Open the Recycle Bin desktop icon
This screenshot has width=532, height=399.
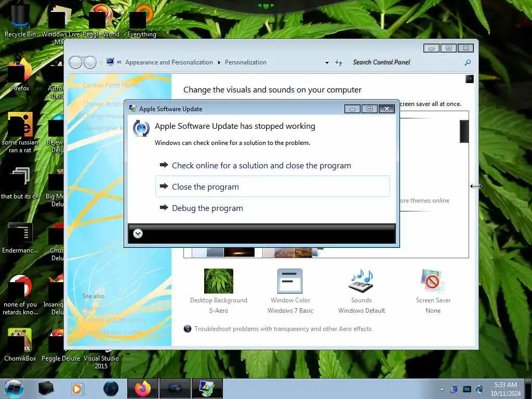pyautogui.click(x=20, y=20)
